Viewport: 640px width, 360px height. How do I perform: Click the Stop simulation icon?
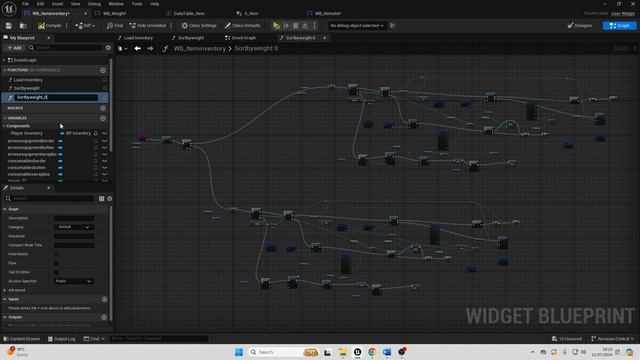tap(296, 26)
